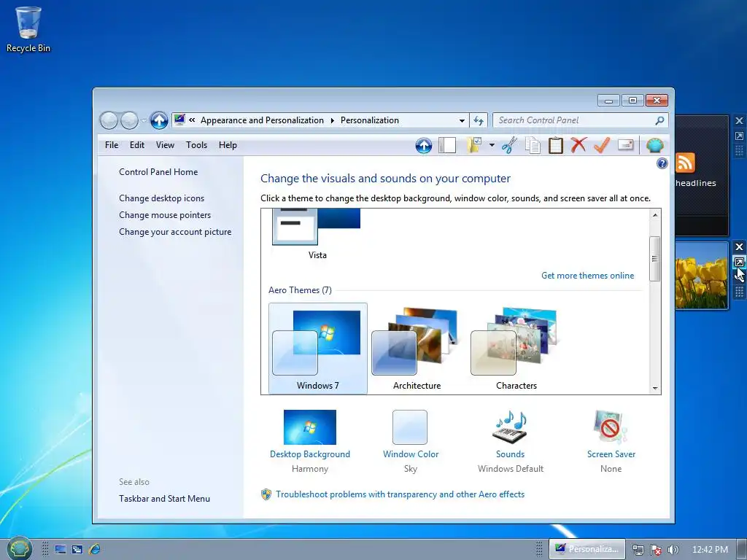Viewport: 747px width, 560px height.
Task: Close the slide show tulips gadget
Action: [x=739, y=246]
